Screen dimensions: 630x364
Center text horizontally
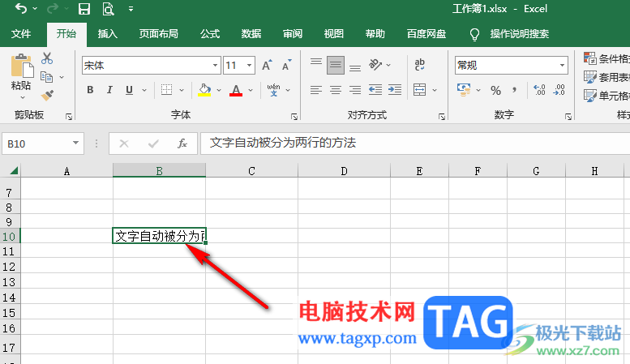tap(336, 90)
